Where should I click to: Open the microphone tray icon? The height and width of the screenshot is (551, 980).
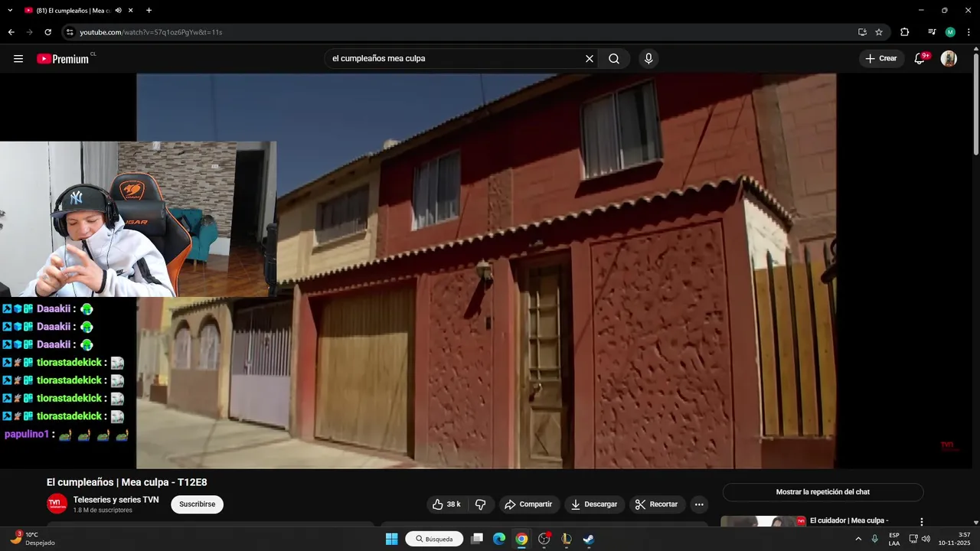(874, 539)
